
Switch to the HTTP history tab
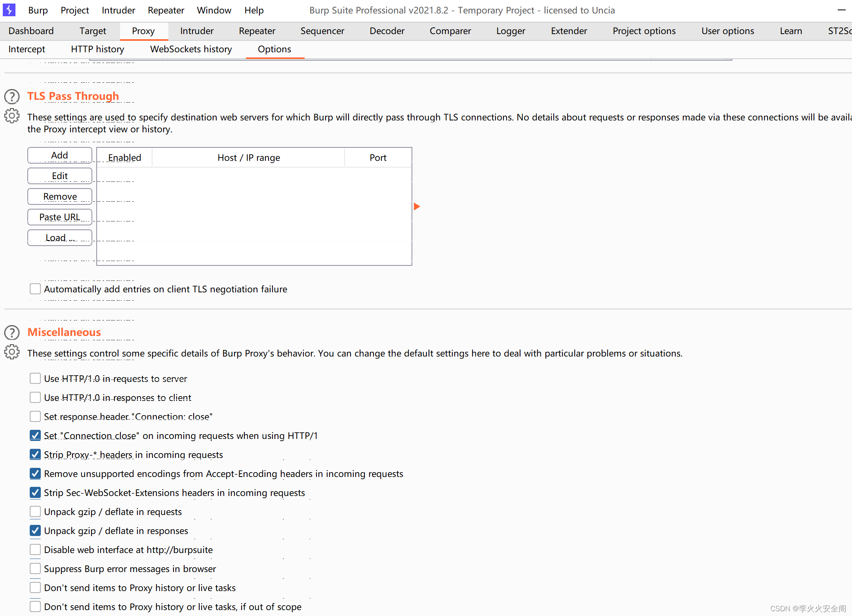point(97,49)
